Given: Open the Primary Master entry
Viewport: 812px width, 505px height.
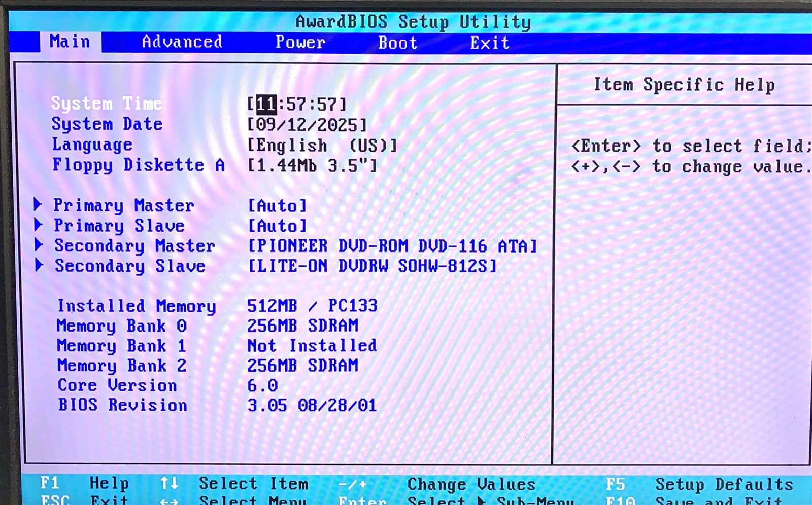Looking at the screenshot, I should click(124, 205).
